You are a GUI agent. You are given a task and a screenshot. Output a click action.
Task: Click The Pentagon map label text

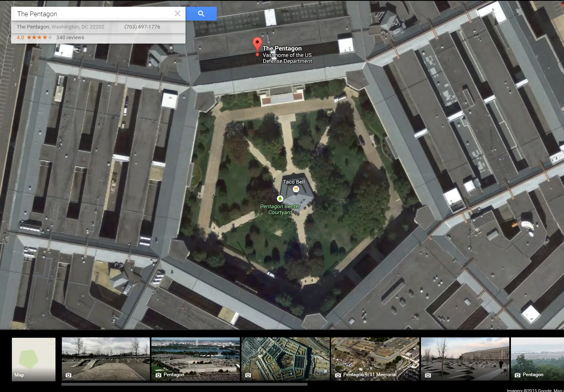tap(282, 48)
